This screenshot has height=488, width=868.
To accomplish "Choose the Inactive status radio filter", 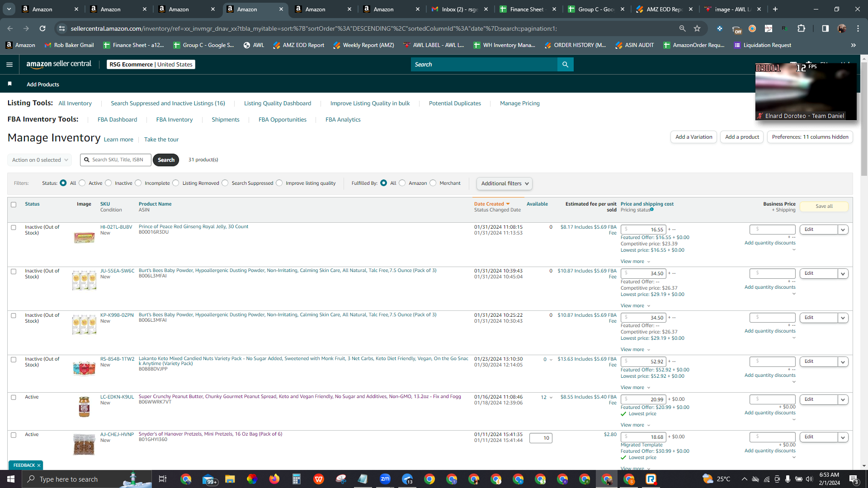I will pyautogui.click(x=108, y=183).
